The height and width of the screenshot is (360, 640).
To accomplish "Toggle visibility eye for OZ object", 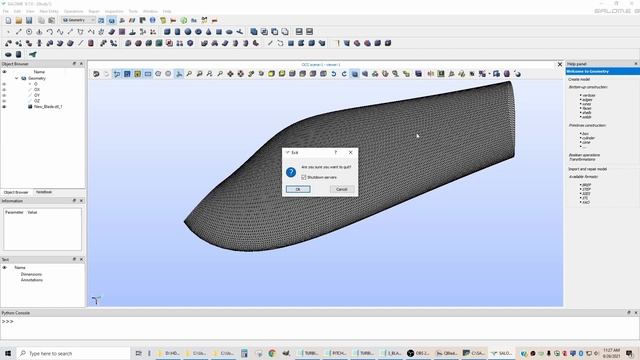I will coord(4,101).
